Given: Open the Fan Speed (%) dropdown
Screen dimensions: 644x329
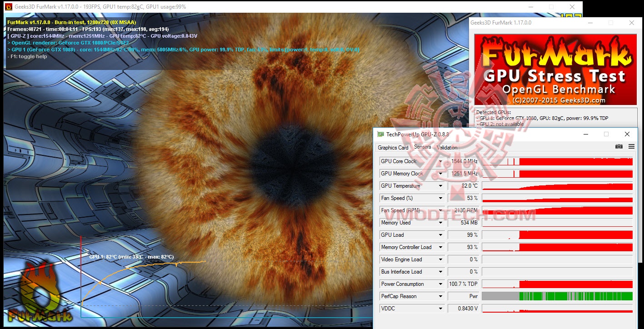Looking at the screenshot, I should pyautogui.click(x=440, y=198).
